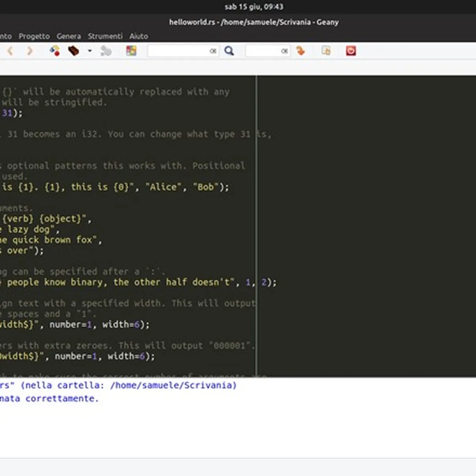Click the window title helloworld.rs

point(254,22)
